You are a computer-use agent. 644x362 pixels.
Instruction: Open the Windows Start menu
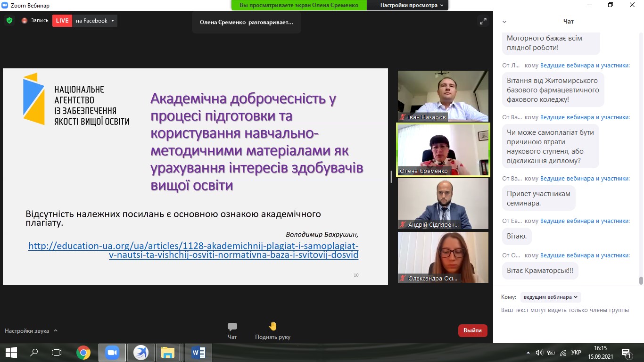11,353
